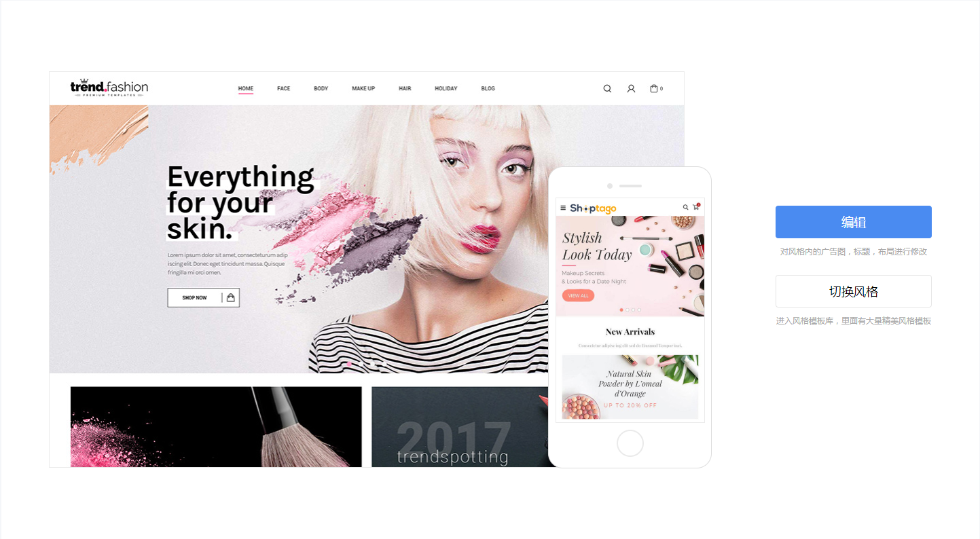Tap the search icon in Shoptago header
This screenshot has height=539, width=980.
[685, 207]
